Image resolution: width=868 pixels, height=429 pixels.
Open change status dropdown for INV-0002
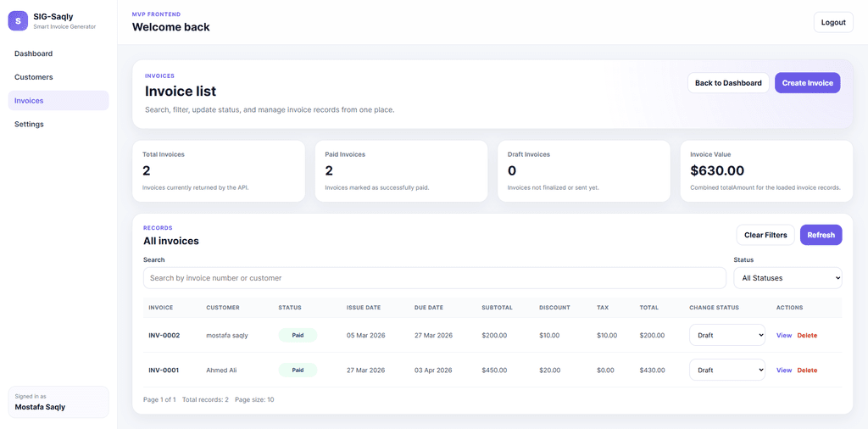[x=726, y=336]
